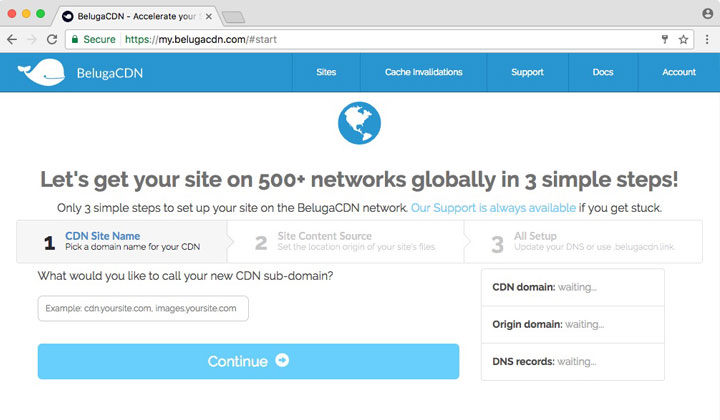
Task: Open the Docs nav item
Action: [x=603, y=72]
